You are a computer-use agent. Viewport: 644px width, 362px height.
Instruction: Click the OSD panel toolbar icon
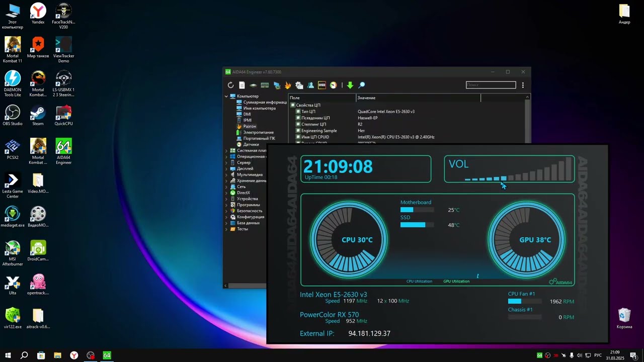point(322,85)
